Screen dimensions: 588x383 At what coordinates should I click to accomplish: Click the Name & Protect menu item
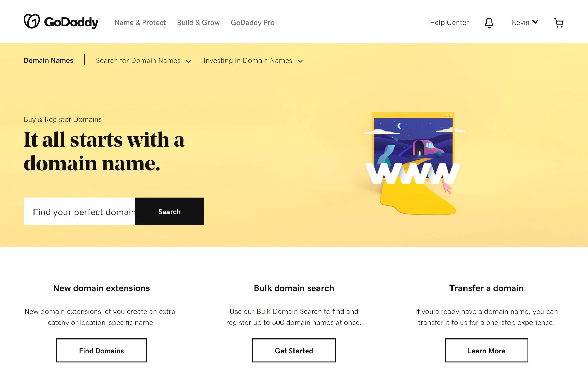[140, 22]
